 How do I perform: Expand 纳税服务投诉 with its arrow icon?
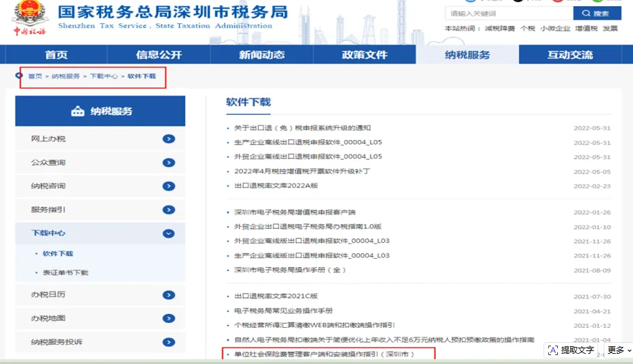169,342
